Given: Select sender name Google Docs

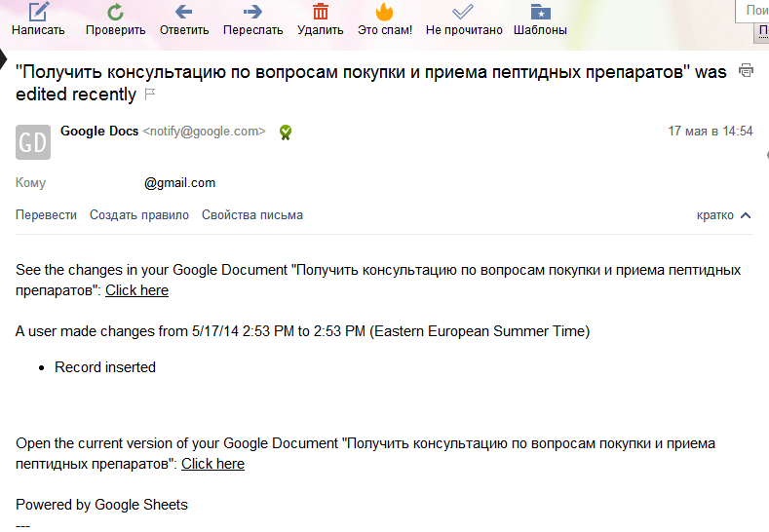Looking at the screenshot, I should tap(99, 132).
